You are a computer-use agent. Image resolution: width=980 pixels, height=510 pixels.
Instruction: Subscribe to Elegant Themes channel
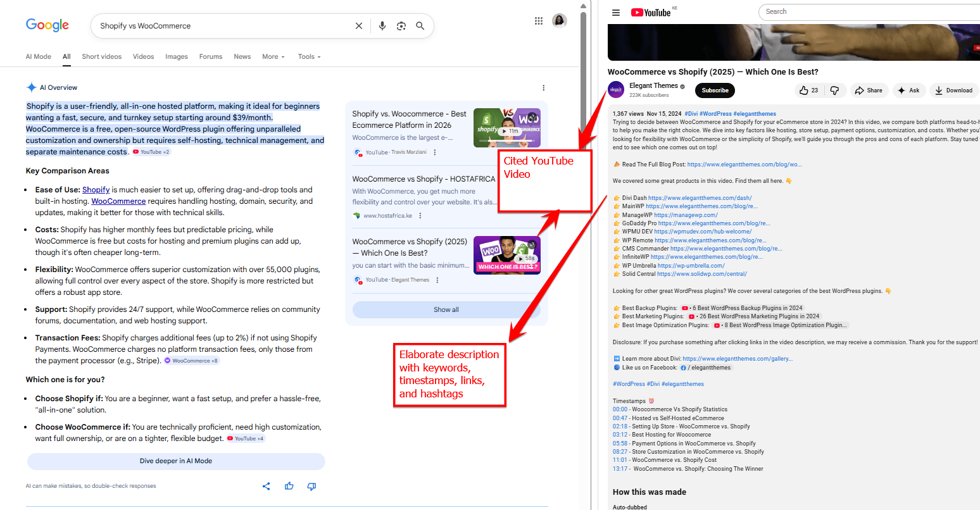click(x=714, y=90)
